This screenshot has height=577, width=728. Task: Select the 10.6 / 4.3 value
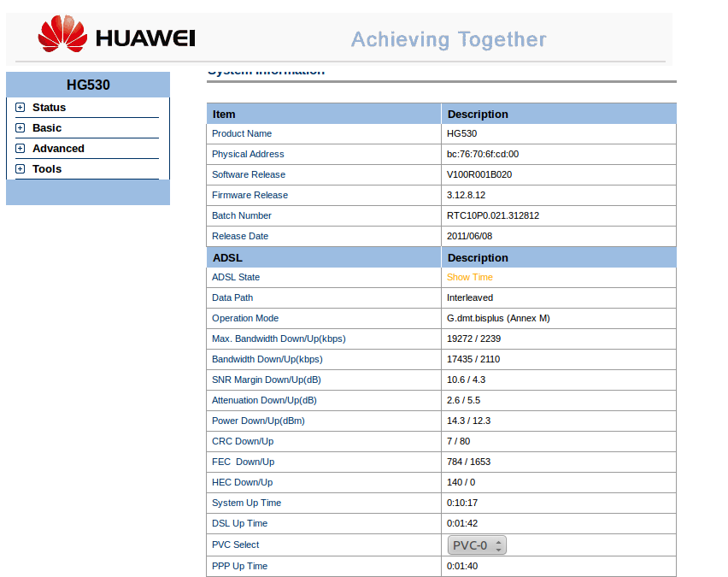point(467,379)
